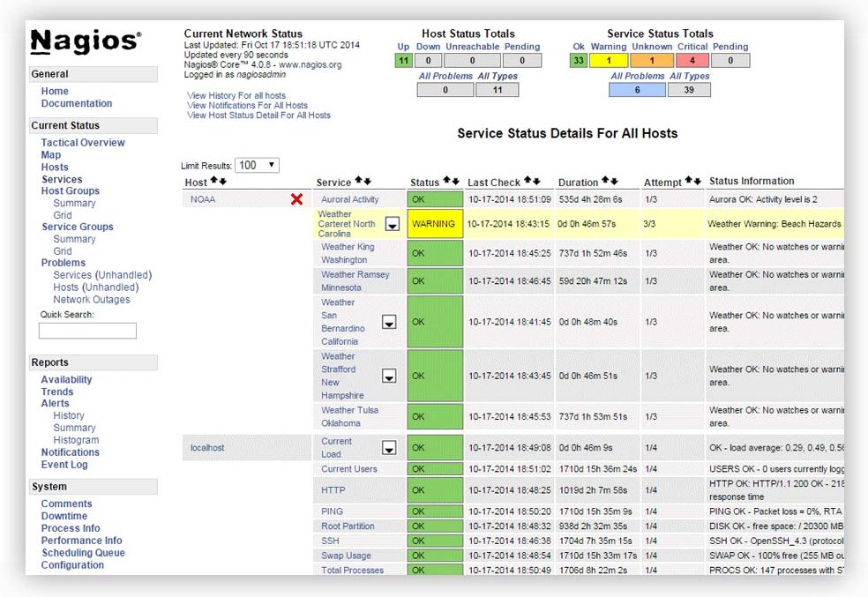Click the localhost host name
Viewport: 868px width, 597px height.
coord(206,447)
